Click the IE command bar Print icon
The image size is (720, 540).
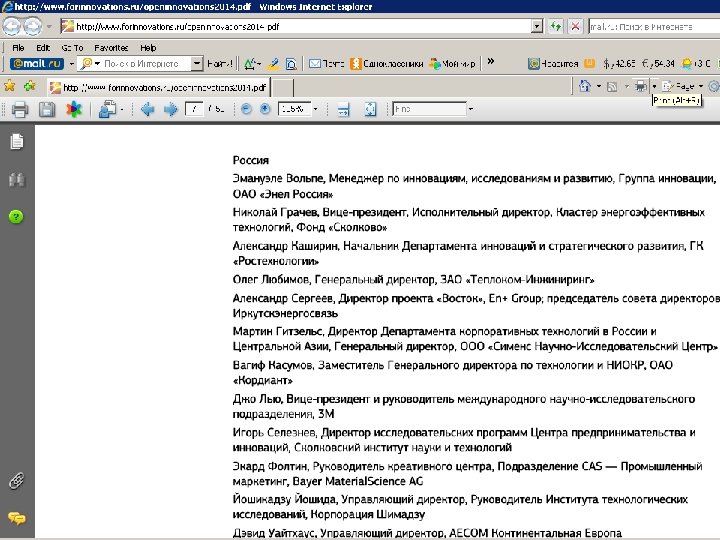click(x=640, y=86)
